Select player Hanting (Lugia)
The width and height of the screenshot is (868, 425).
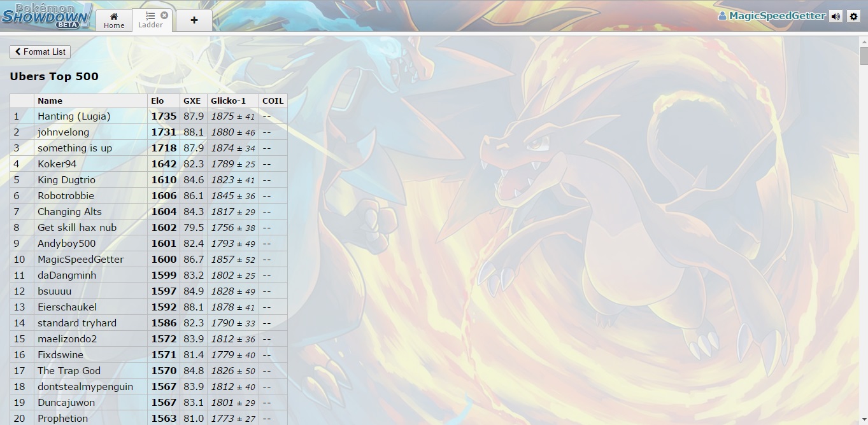click(x=74, y=116)
